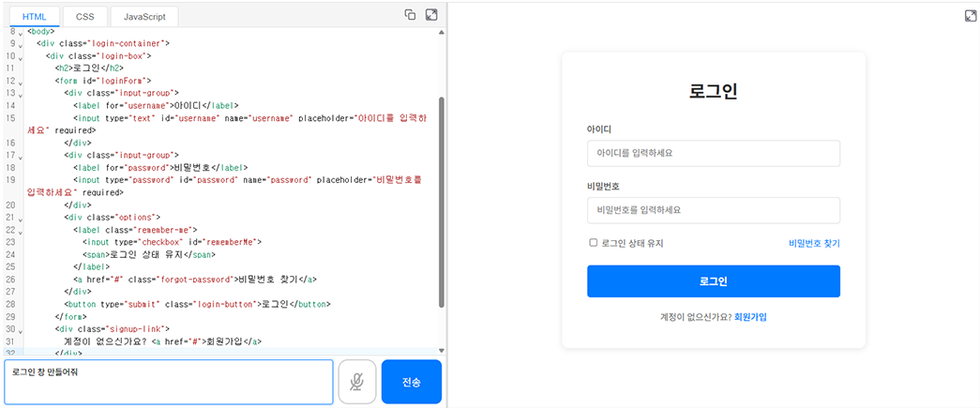The height and width of the screenshot is (409, 980).
Task: Click the blue 로그인 submit button
Action: 713,281
